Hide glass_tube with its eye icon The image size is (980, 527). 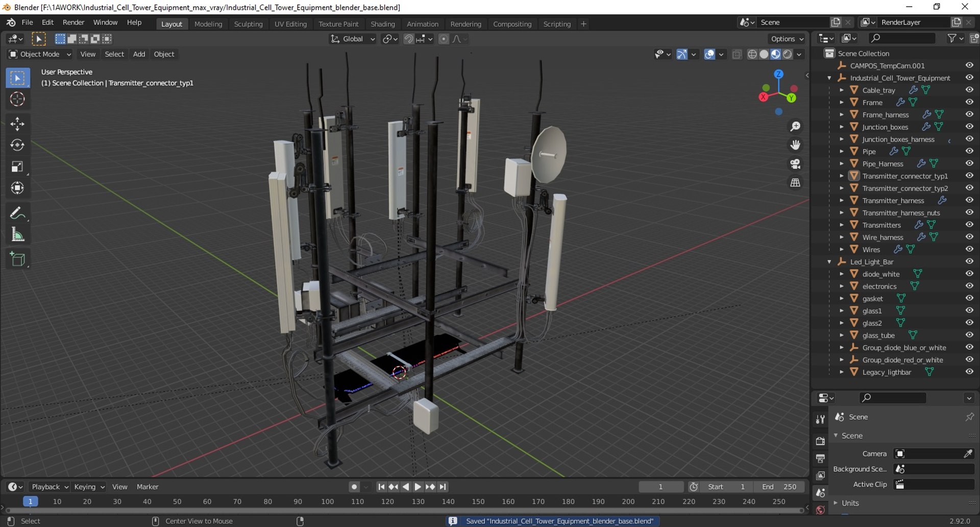(x=969, y=335)
